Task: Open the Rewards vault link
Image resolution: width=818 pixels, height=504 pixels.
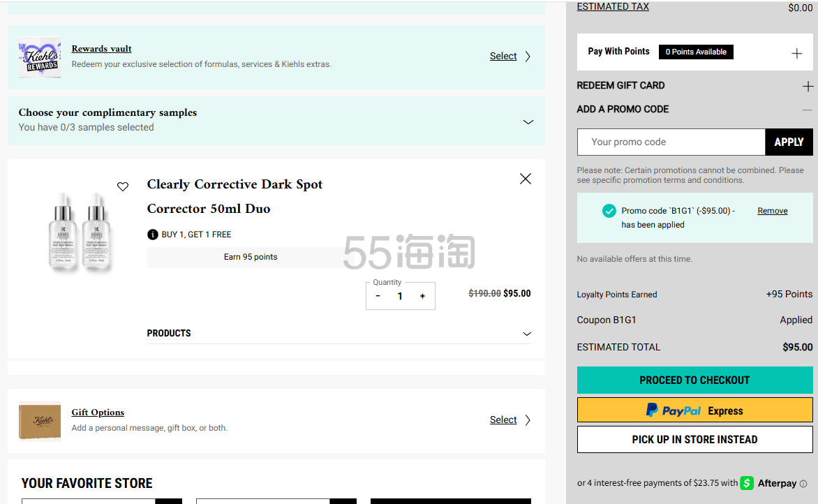Action: (101, 49)
